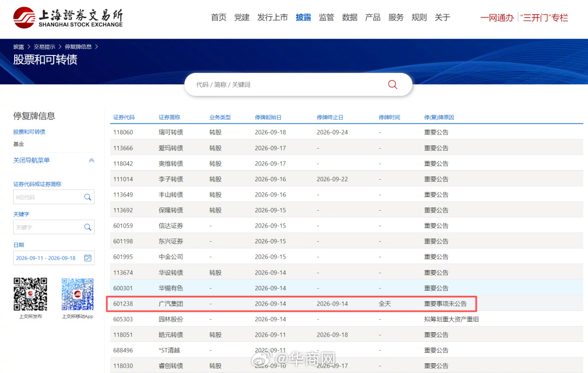This screenshot has width=588, height=373.
Task: Click 重要事项未公告 reason cell
Action: [445, 304]
